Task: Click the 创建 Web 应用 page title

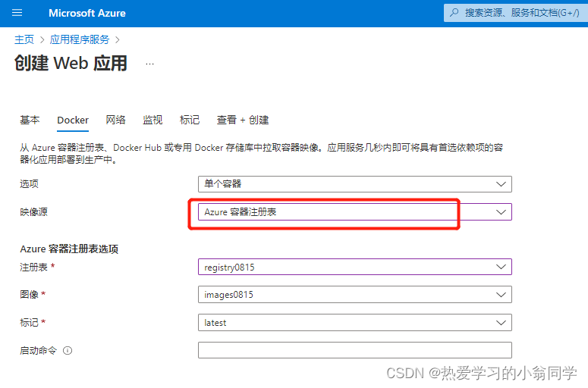Action: pyautogui.click(x=71, y=64)
